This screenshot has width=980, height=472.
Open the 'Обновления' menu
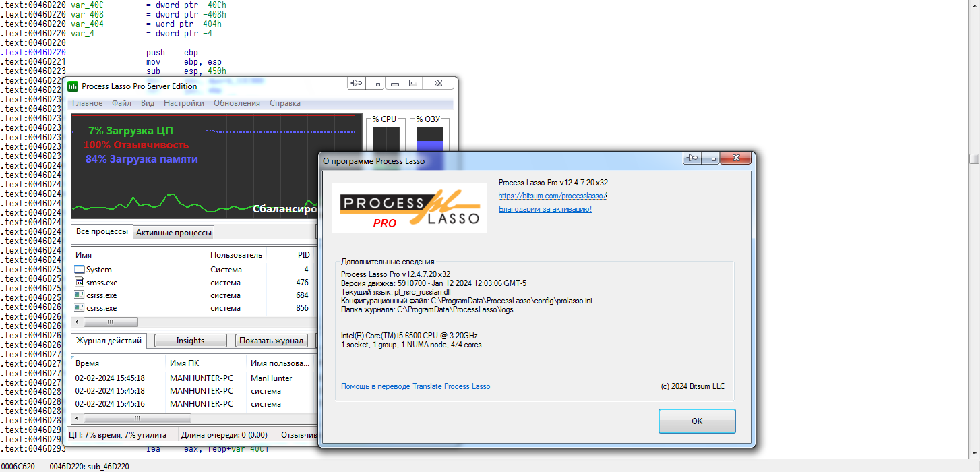(x=237, y=103)
